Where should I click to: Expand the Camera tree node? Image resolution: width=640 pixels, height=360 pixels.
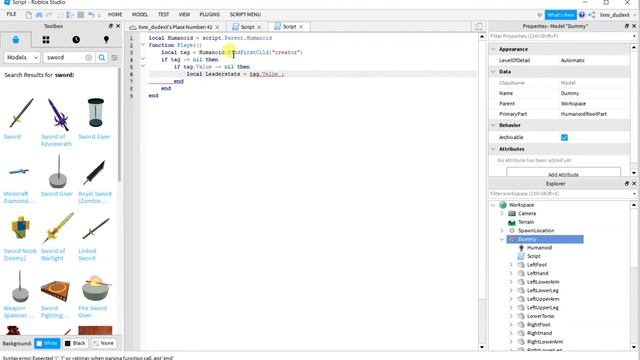(x=502, y=213)
